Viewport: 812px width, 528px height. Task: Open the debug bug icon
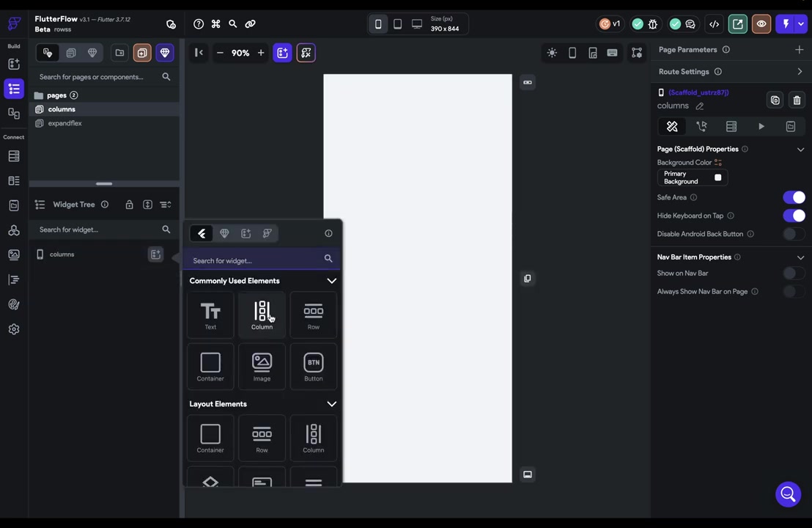tap(653, 24)
